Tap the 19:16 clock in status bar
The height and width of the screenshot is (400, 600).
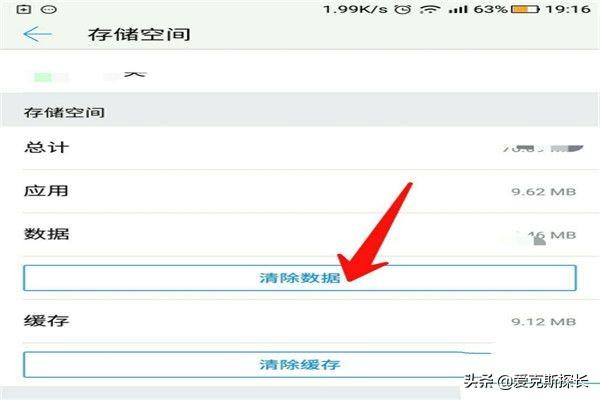[x=568, y=9]
